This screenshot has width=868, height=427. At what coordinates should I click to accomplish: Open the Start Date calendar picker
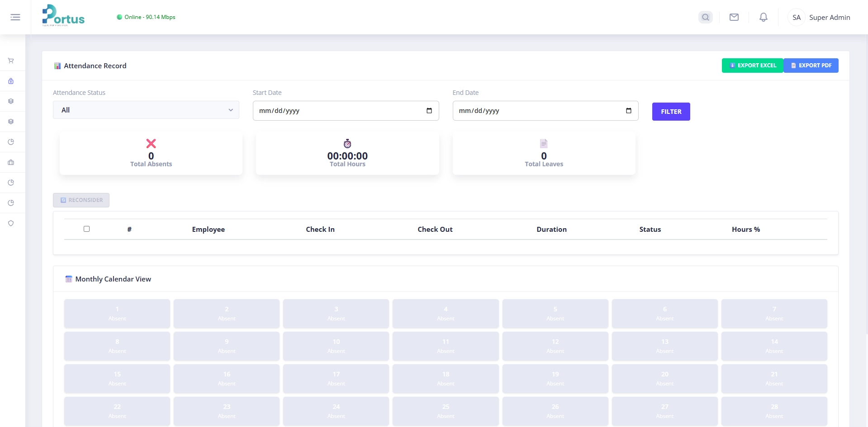click(x=429, y=111)
